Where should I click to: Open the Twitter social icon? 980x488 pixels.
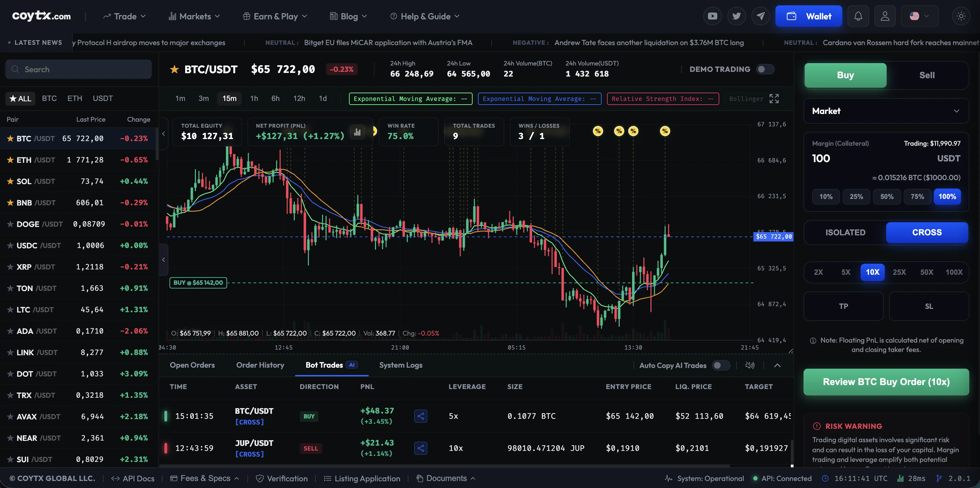737,16
